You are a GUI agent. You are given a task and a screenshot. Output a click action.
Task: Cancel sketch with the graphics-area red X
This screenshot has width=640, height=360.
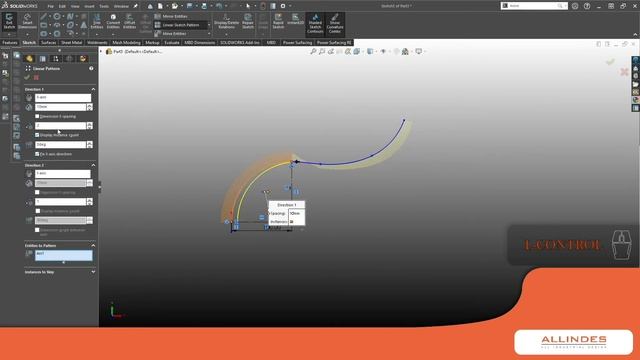pyautogui.click(x=624, y=72)
